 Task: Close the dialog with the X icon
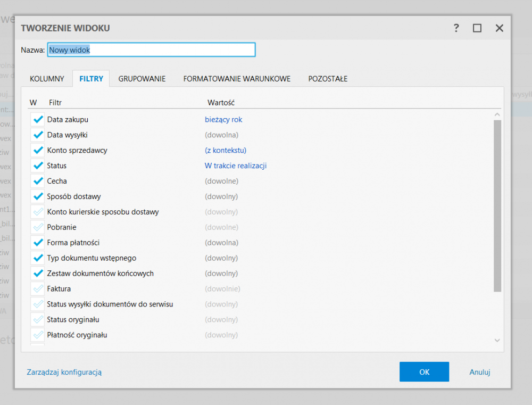tap(499, 28)
